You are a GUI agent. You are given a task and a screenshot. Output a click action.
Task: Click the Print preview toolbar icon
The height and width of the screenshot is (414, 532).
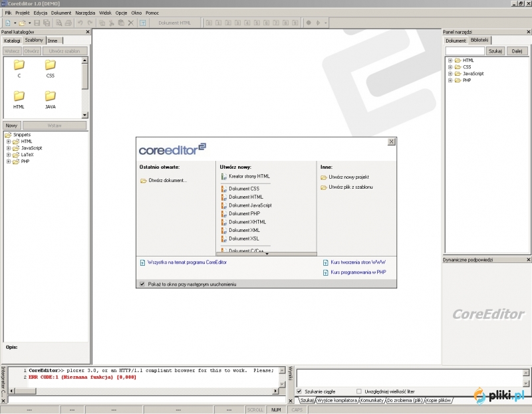coord(59,23)
